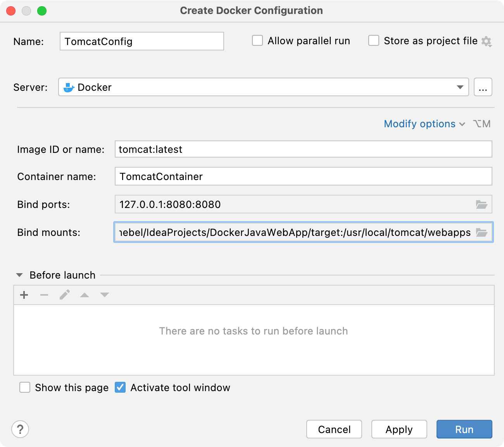504x447 pixels.
Task: Open the Server dropdown
Action: (x=460, y=87)
